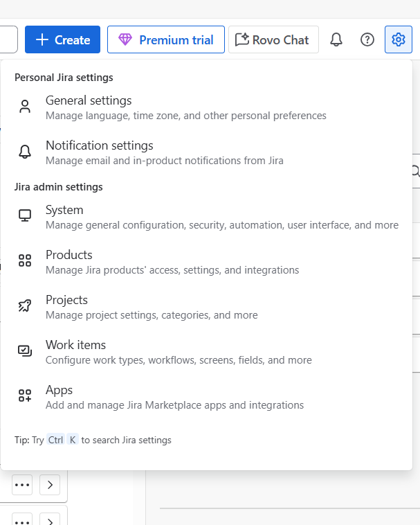Click the monitor icon beside System

coord(25,216)
